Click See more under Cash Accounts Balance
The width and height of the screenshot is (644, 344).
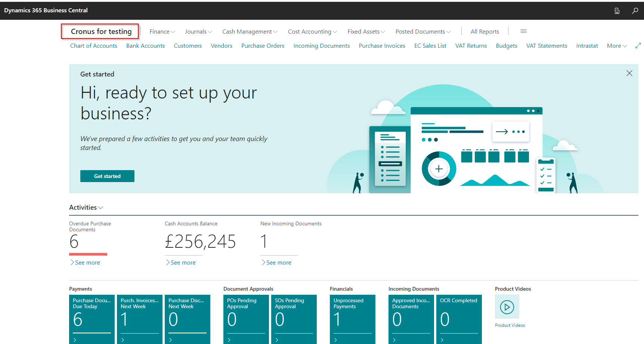coord(180,263)
